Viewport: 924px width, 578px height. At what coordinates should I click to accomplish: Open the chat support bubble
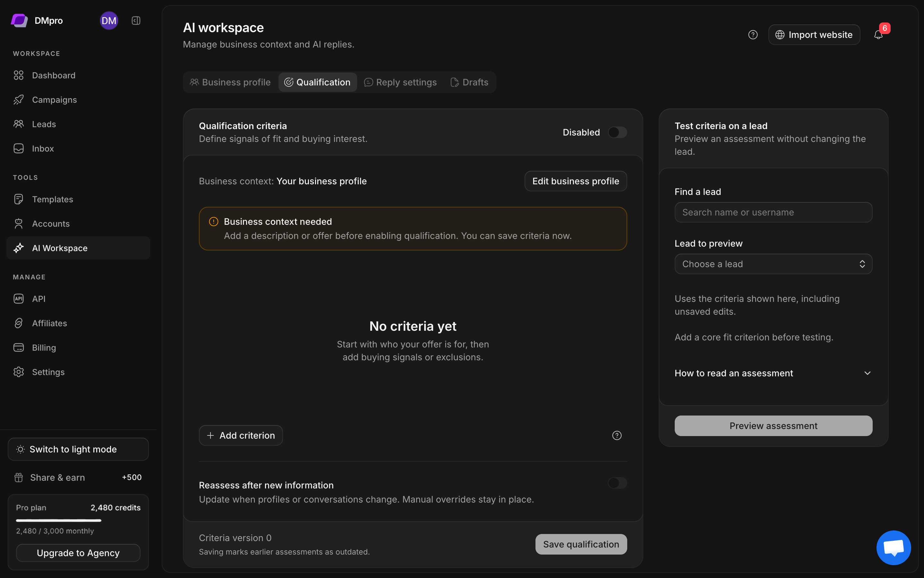point(894,547)
